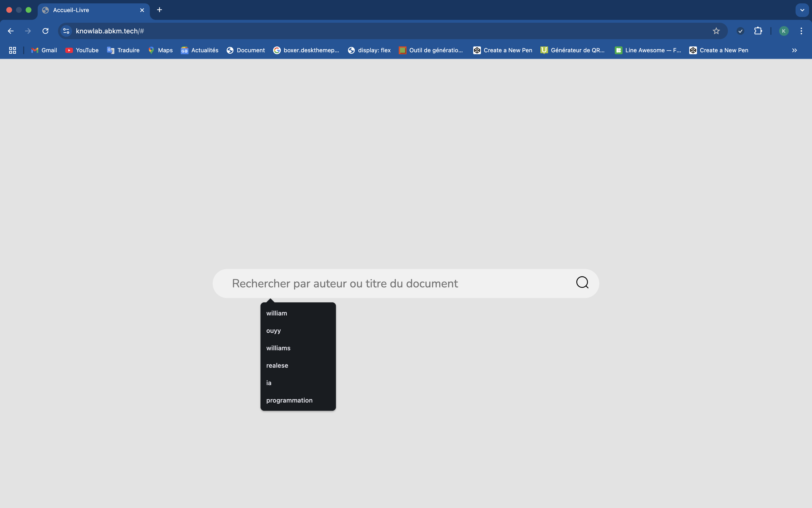Open the Générateur de QR... bookmark
Screen dimensions: 812x508
pos(573,50)
